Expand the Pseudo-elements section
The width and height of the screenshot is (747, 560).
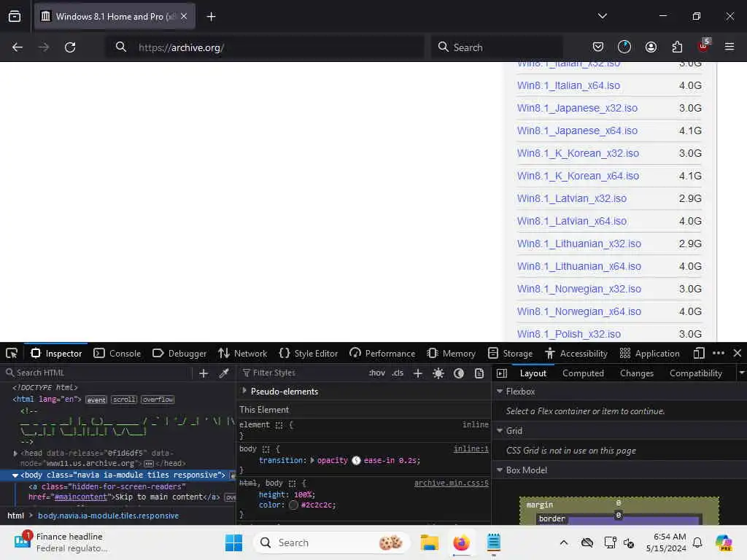[x=244, y=391]
